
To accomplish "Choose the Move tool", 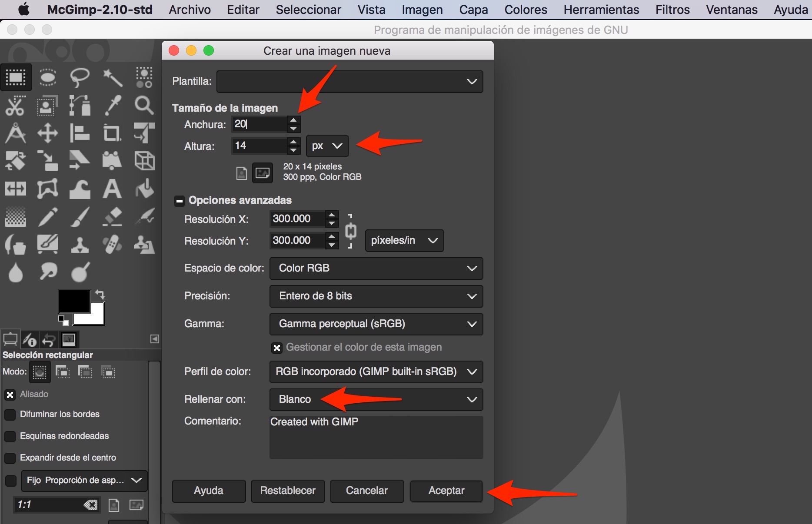I will point(48,133).
